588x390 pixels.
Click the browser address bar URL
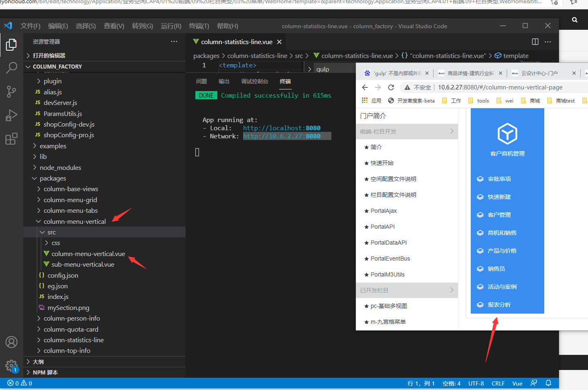coord(500,87)
